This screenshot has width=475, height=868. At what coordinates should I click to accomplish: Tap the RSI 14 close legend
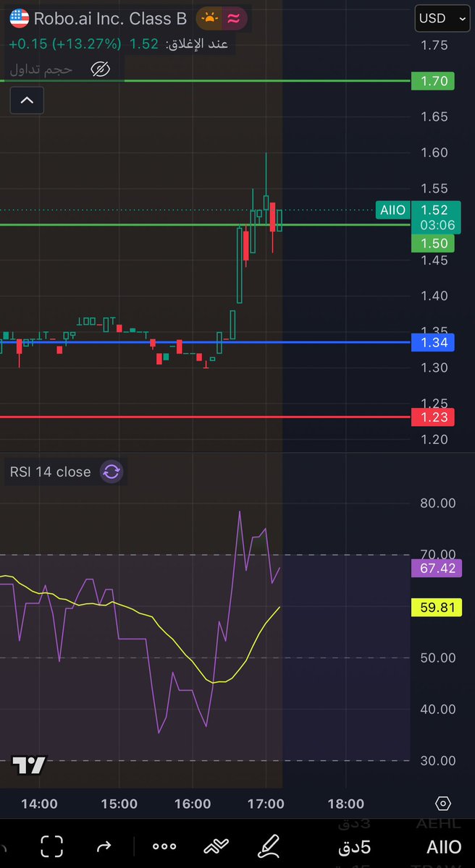click(51, 472)
